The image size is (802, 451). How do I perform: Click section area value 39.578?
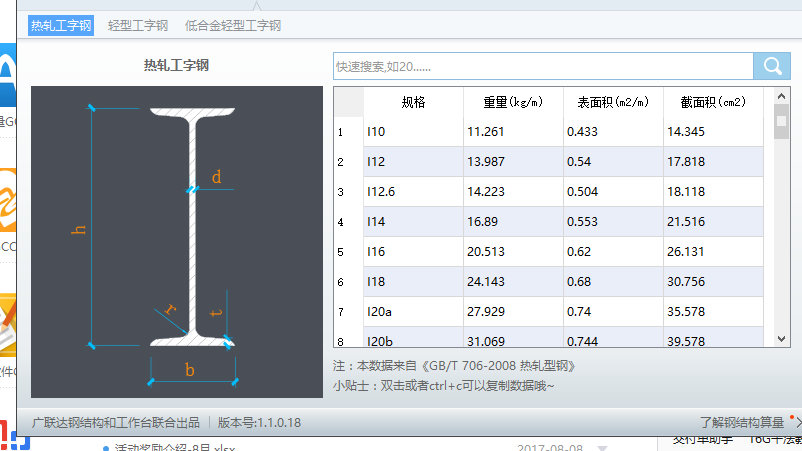pos(713,338)
